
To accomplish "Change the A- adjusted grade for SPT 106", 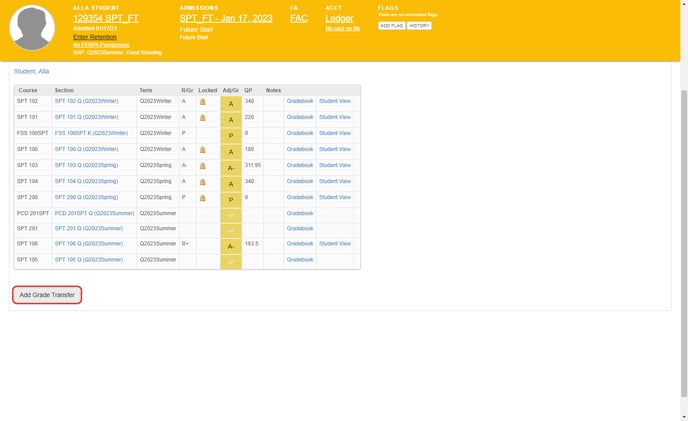I will tap(231, 246).
